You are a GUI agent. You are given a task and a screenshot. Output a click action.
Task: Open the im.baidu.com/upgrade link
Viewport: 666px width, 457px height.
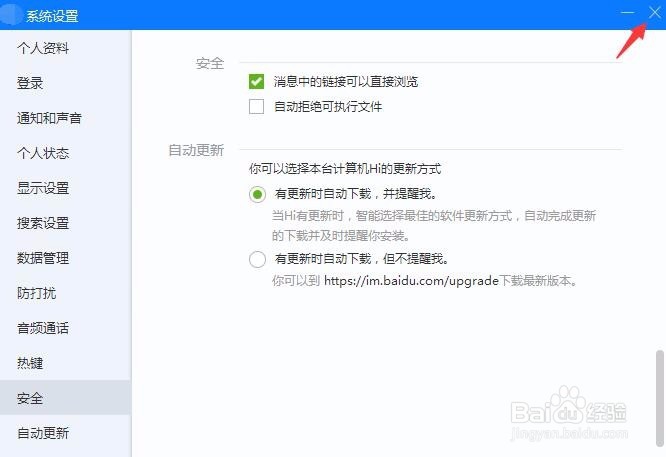411,281
